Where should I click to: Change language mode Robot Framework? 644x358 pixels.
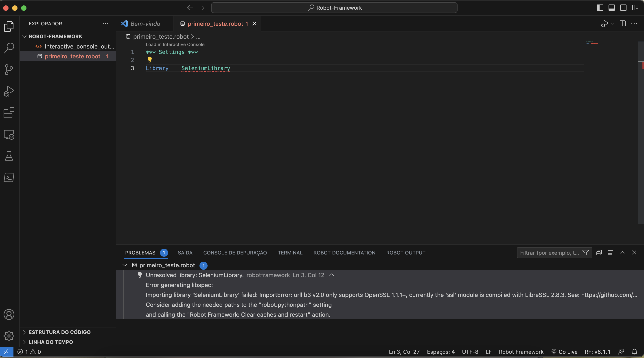521,352
